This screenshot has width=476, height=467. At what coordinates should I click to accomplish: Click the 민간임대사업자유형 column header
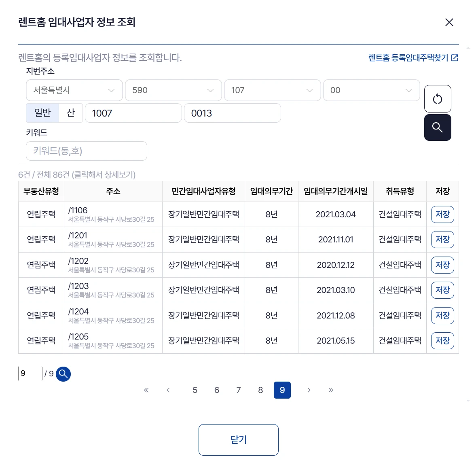coord(204,191)
